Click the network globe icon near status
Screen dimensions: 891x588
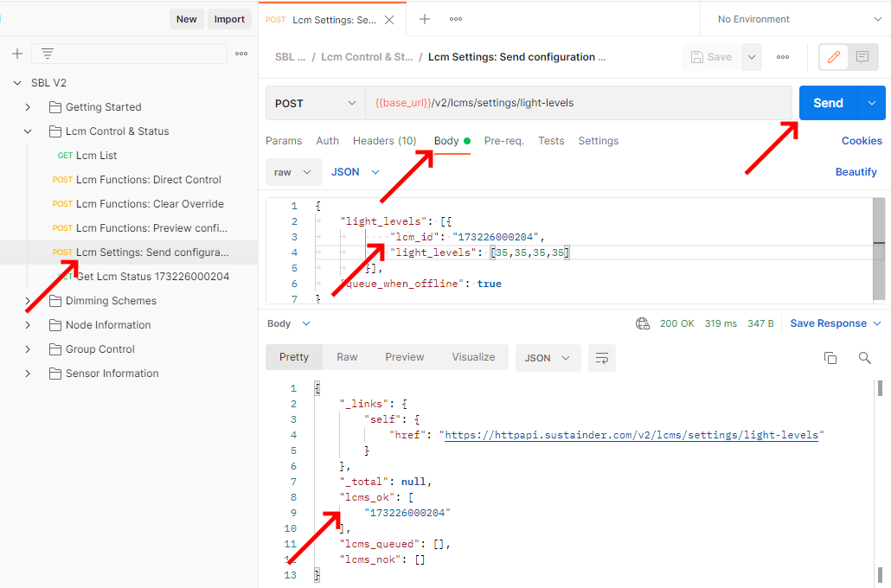643,323
